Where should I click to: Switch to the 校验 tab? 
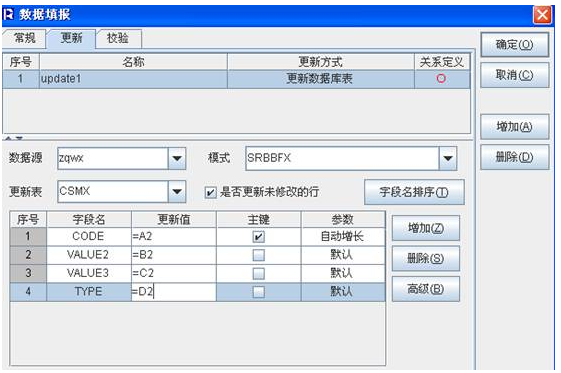[x=118, y=38]
